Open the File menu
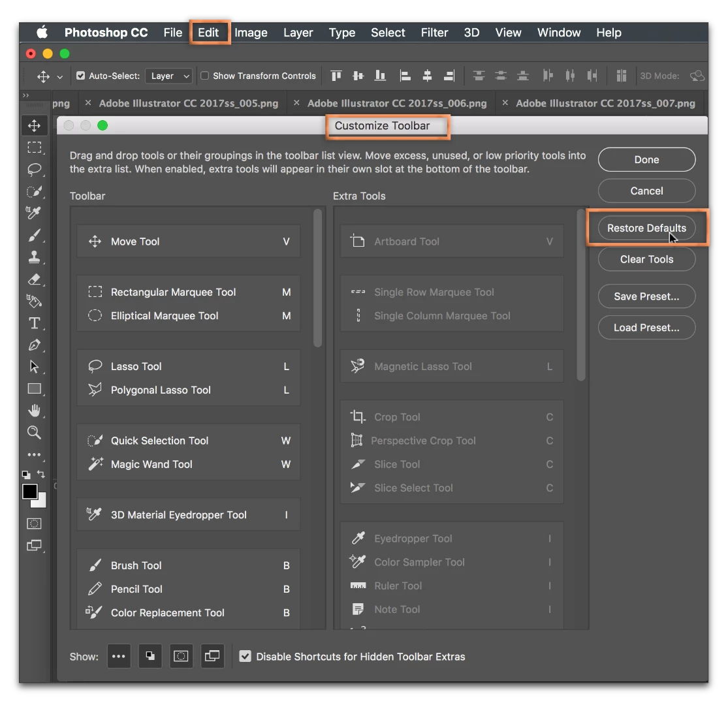The image size is (728, 705). click(173, 33)
